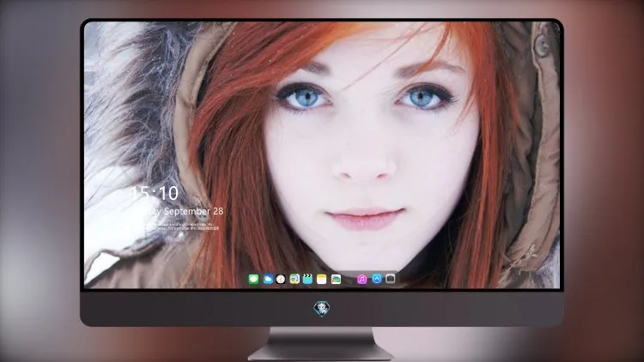Open the yellow Notes app icon
The height and width of the screenshot is (362, 644).
[322, 280]
